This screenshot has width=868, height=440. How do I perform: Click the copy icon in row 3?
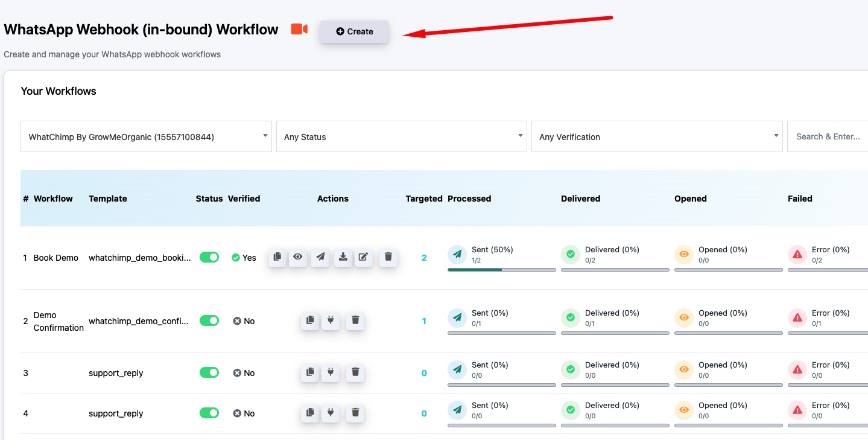click(310, 372)
